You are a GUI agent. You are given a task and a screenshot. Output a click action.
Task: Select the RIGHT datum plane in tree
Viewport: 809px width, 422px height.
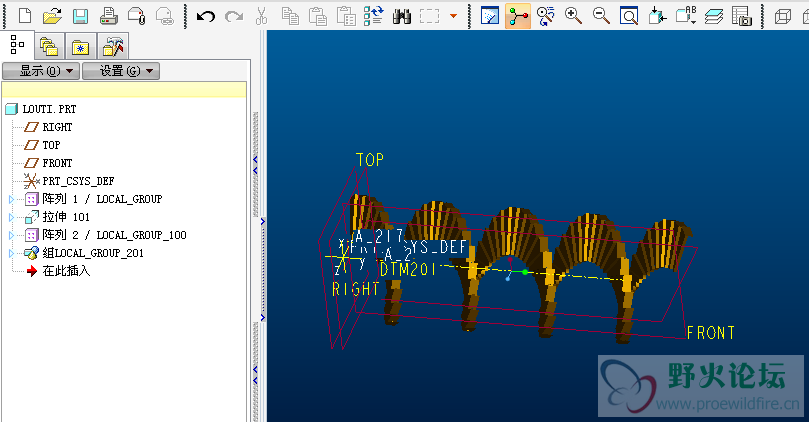tap(48, 127)
